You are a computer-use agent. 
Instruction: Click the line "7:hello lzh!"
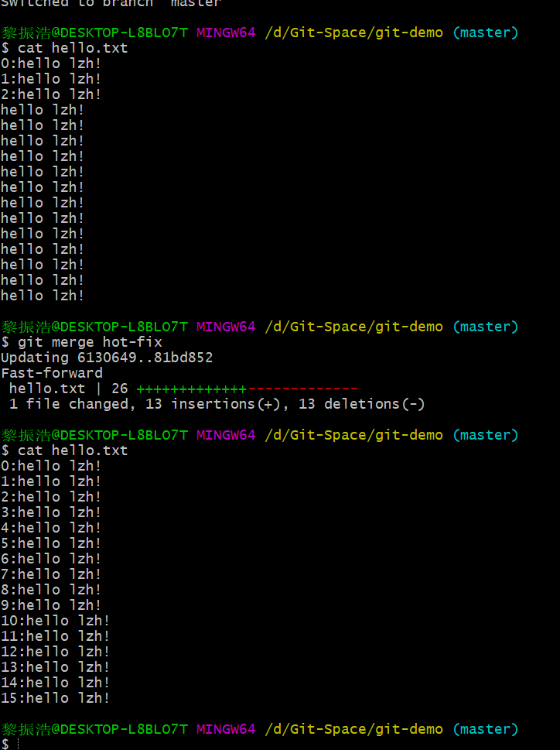[x=51, y=574]
